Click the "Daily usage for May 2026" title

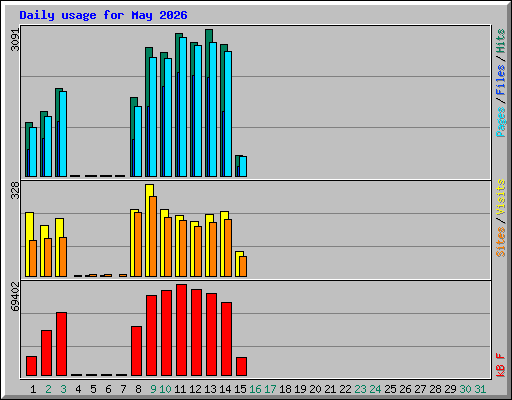click(x=103, y=15)
